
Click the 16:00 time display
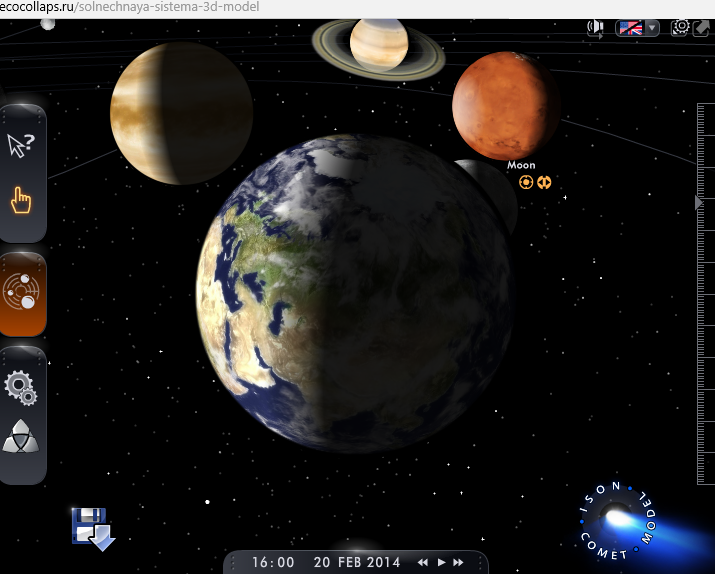(273, 563)
